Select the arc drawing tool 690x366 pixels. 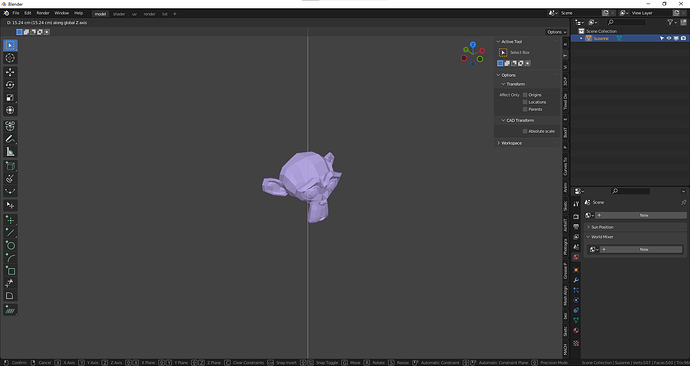(10, 258)
